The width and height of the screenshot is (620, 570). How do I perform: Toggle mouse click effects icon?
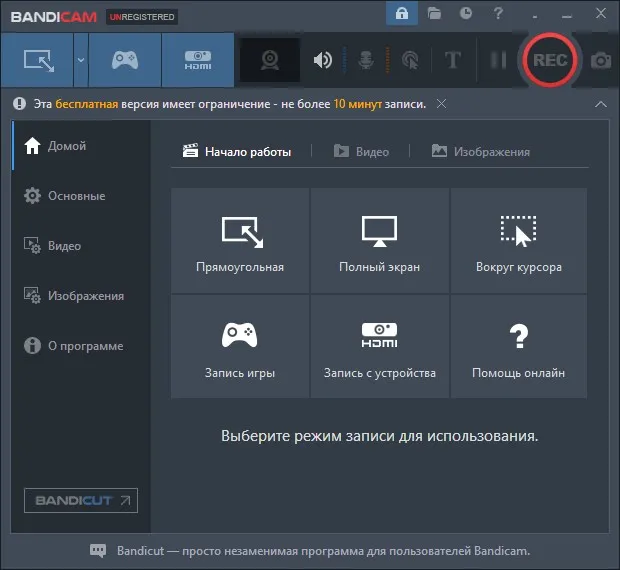tap(410, 60)
